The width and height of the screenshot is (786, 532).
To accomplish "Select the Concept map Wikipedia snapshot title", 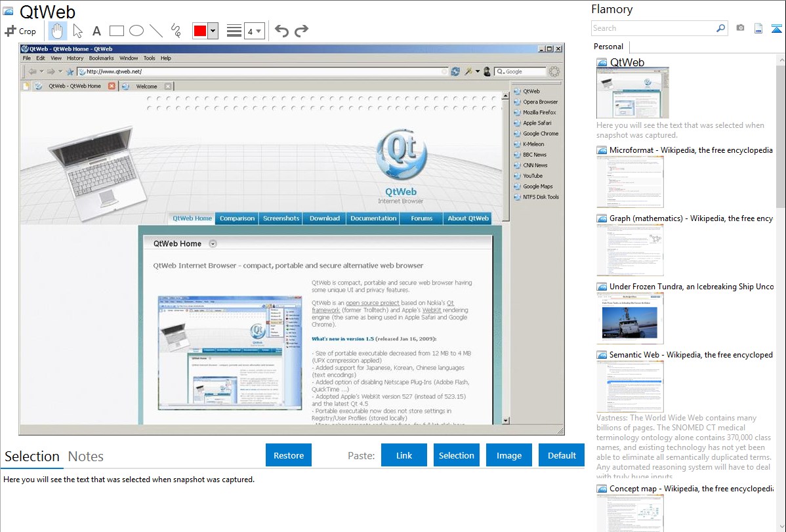I will coord(692,489).
